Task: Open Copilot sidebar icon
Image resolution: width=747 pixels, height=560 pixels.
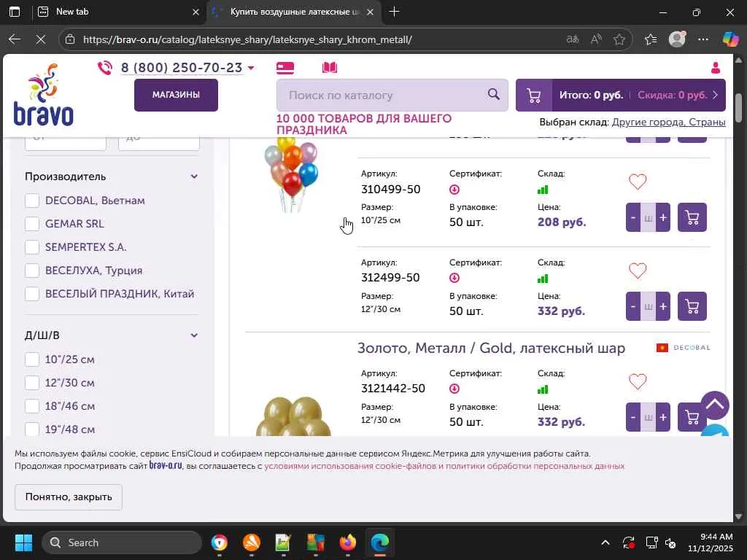Action: tap(730, 39)
